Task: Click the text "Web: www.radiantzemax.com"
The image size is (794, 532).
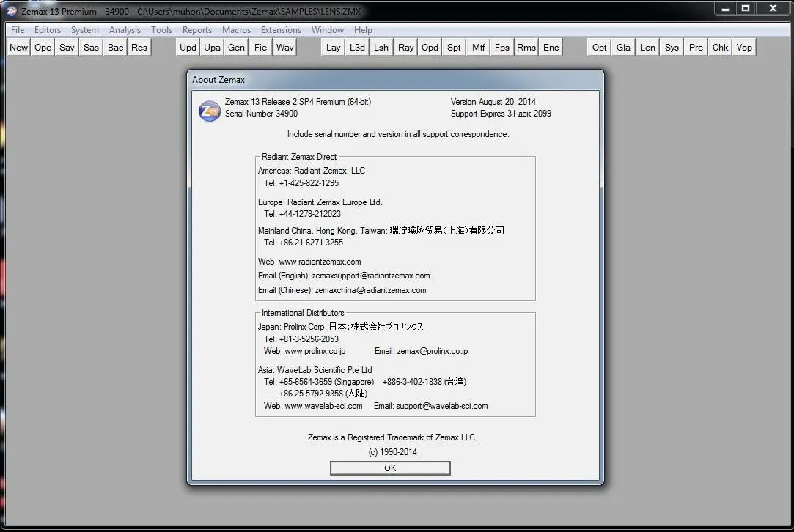Action: click(309, 262)
